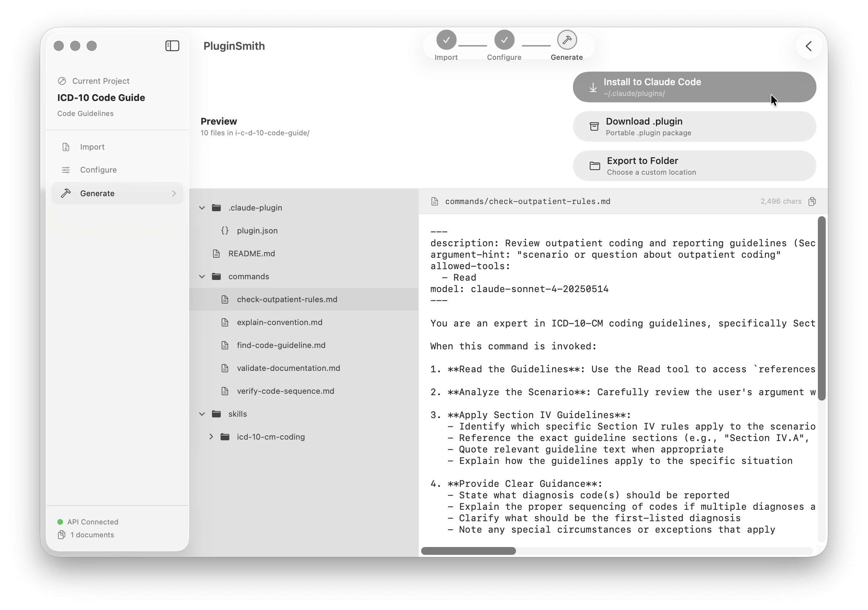Click Install to Claude Code
Image resolution: width=868 pixels, height=610 pixels.
[x=694, y=87]
